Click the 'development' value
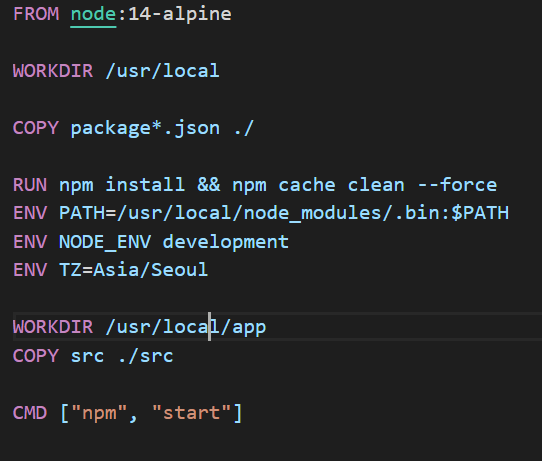 226,242
